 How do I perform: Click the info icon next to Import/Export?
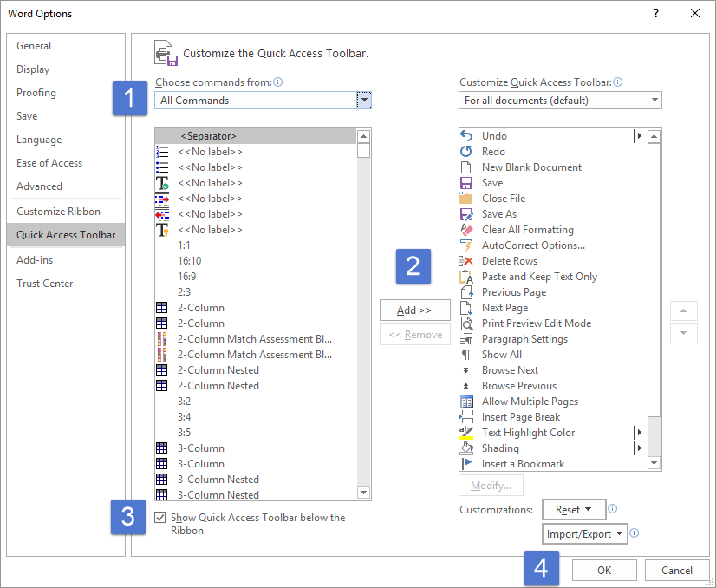(x=635, y=532)
